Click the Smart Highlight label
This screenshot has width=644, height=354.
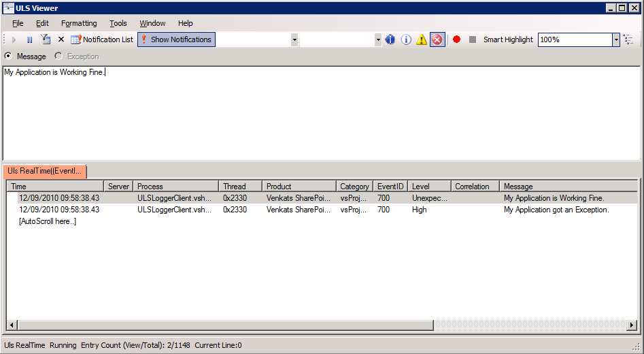508,39
